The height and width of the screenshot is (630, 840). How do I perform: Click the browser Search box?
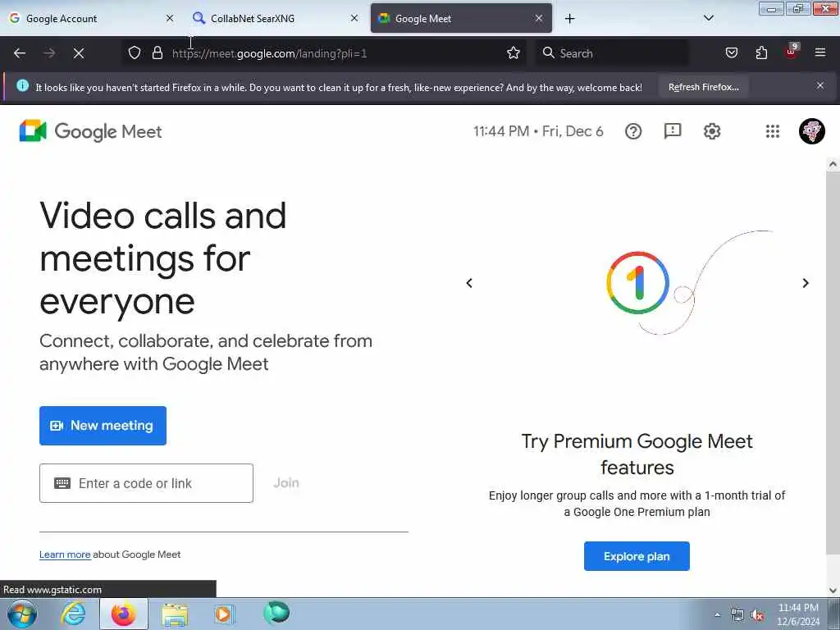coord(612,53)
